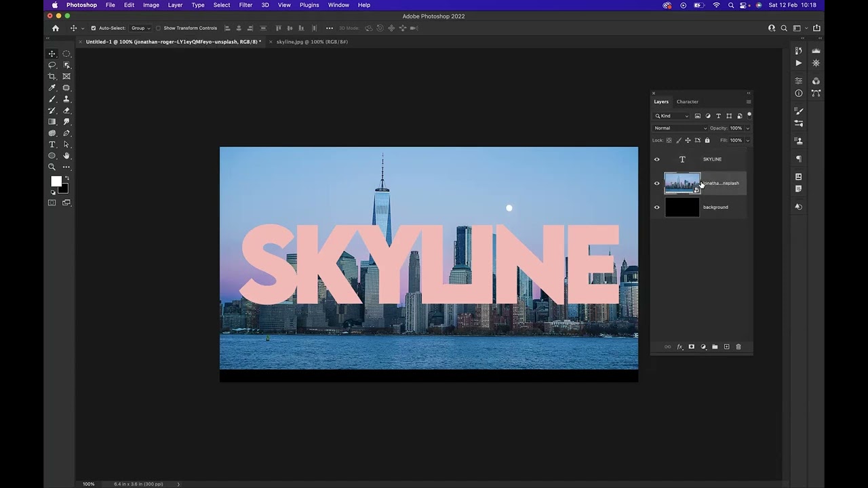
Task: Select the Eyedropper tool
Action: tap(52, 88)
